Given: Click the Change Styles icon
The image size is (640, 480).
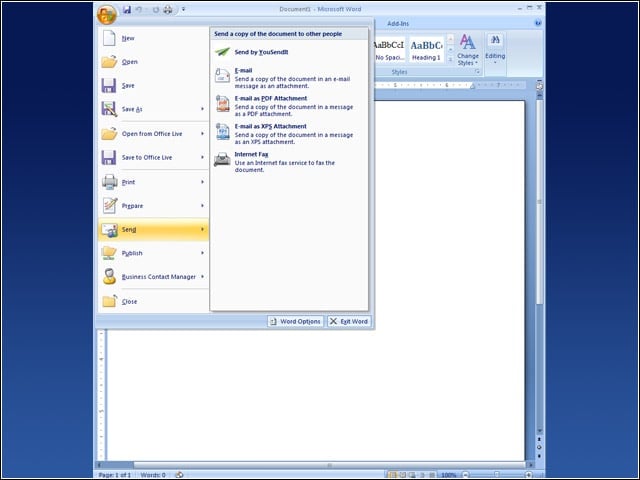Looking at the screenshot, I should click(x=467, y=42).
